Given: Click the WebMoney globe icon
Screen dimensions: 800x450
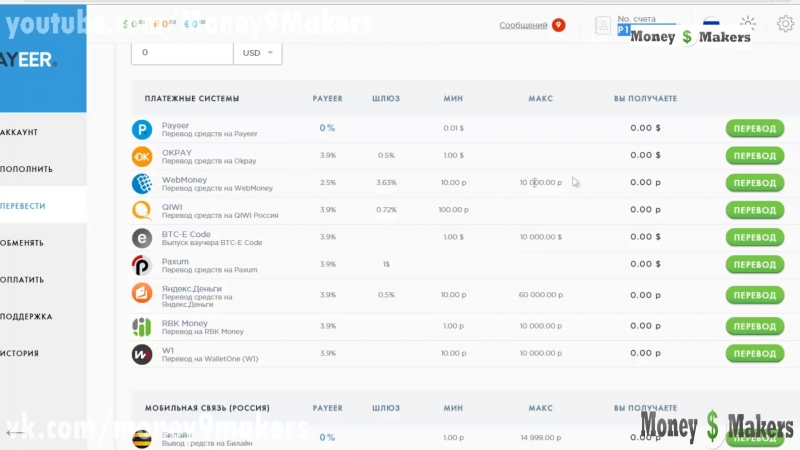Looking at the screenshot, I should click(142, 183).
